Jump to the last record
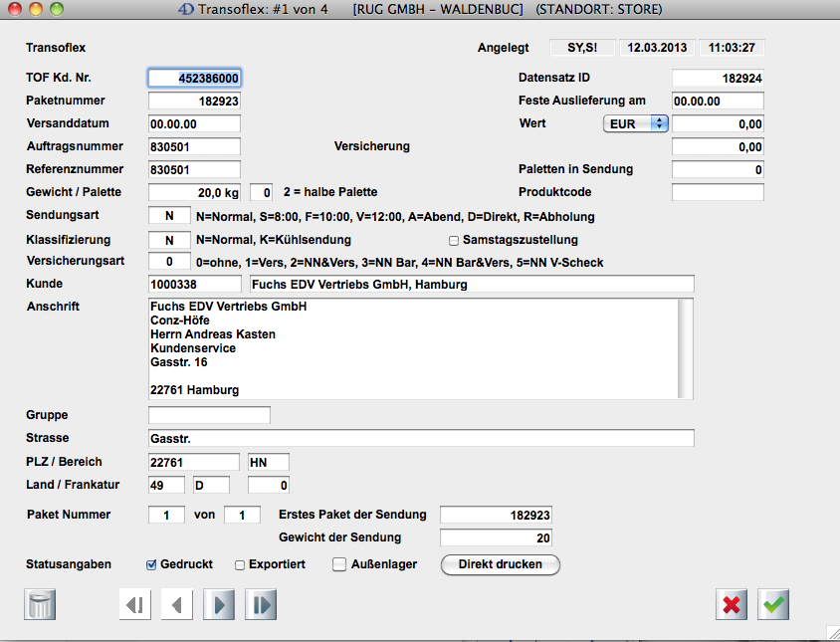 pos(261,604)
